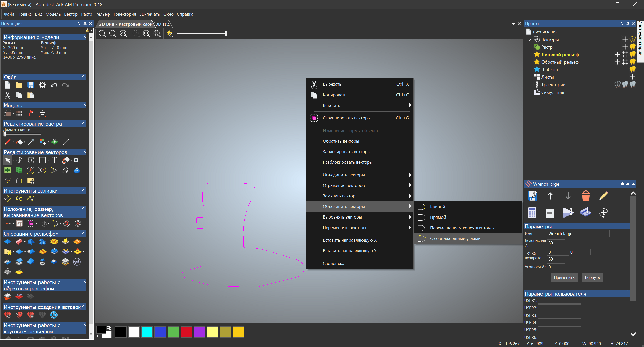This screenshot has height=347, width=644.
Task: Toggle visibility bulb for Шаблон
Action: (x=632, y=70)
